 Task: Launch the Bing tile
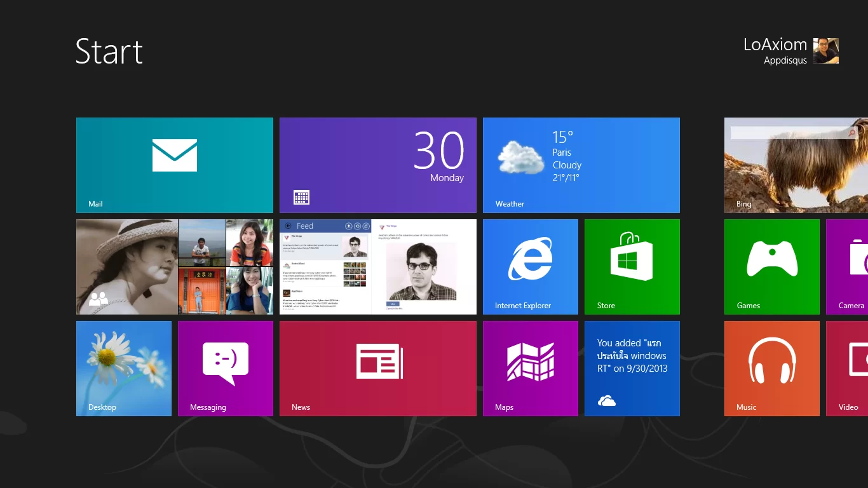coord(796,165)
